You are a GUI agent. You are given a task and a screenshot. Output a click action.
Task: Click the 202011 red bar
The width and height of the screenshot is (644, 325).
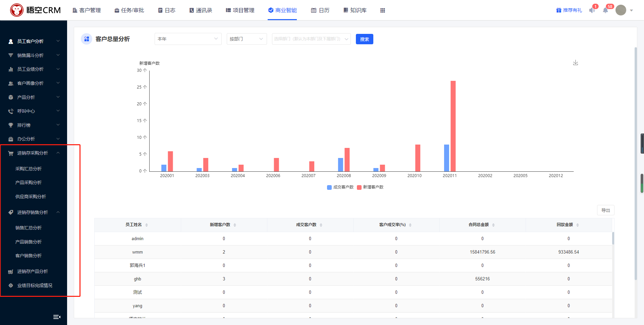point(453,126)
